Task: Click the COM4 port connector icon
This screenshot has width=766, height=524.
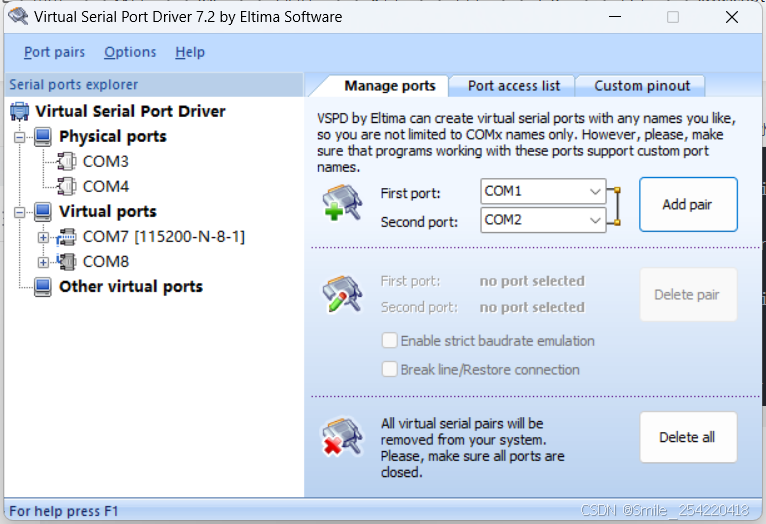Action: (x=67, y=186)
